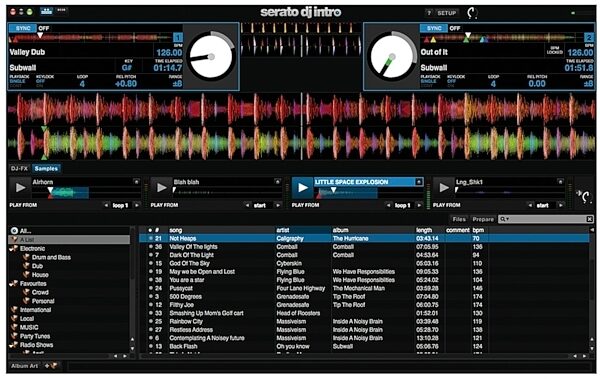Toggle left deck KEYLOCK setting
Viewport: 600px width, 379px height.
click(x=41, y=81)
